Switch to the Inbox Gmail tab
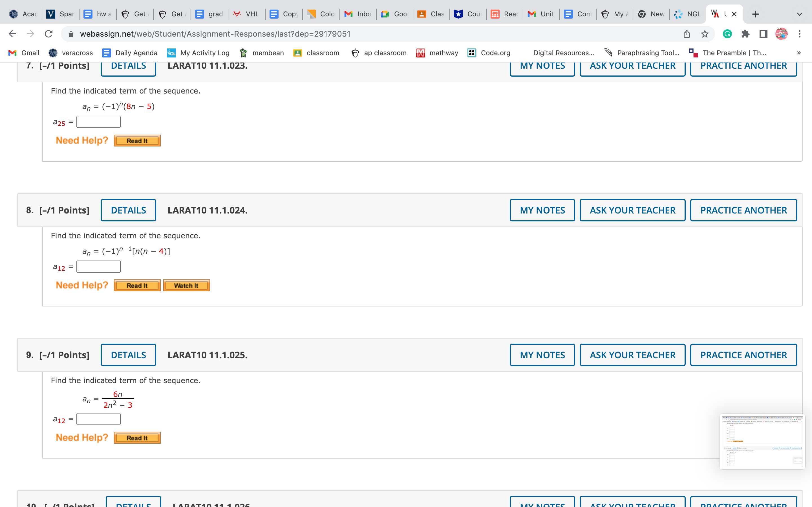 [358, 14]
